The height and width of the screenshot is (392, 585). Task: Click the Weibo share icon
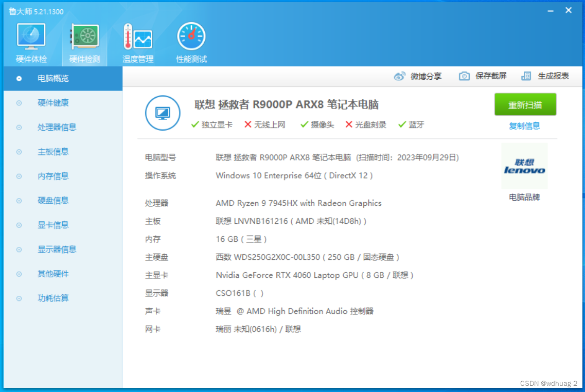pos(400,76)
